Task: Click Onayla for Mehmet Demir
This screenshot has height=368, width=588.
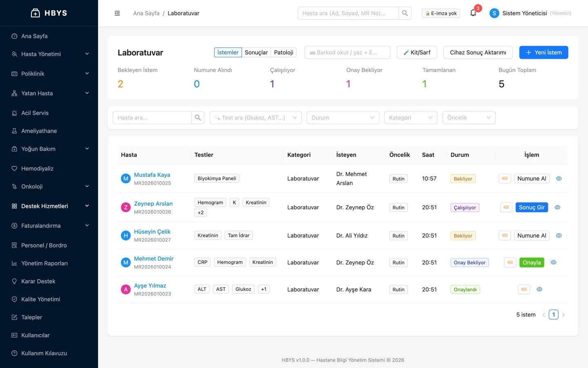Action: pyautogui.click(x=532, y=263)
